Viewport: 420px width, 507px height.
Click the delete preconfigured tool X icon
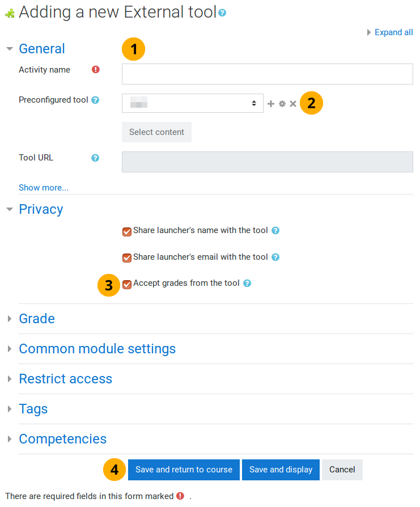293,104
